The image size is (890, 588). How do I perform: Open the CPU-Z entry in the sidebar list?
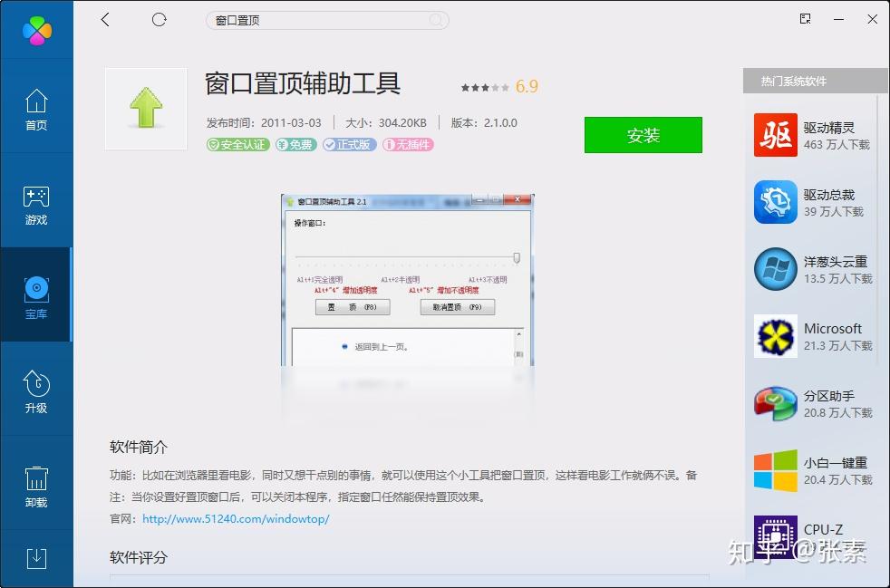(813, 536)
